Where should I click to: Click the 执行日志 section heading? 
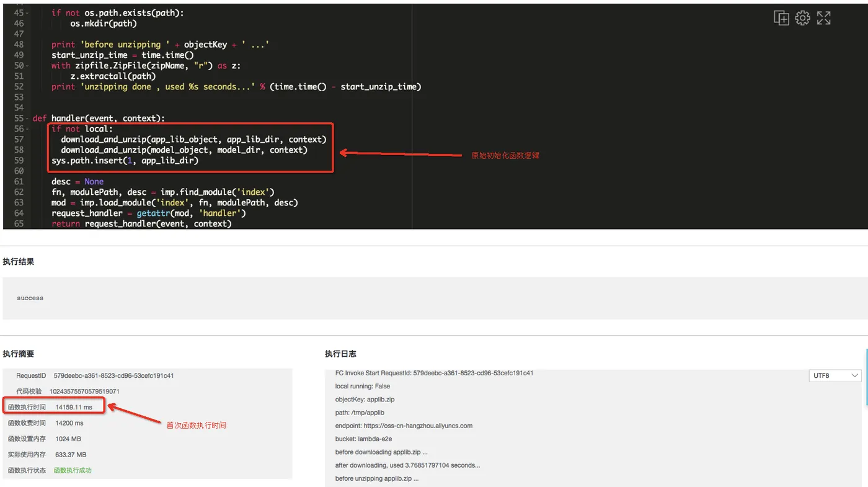pos(340,354)
